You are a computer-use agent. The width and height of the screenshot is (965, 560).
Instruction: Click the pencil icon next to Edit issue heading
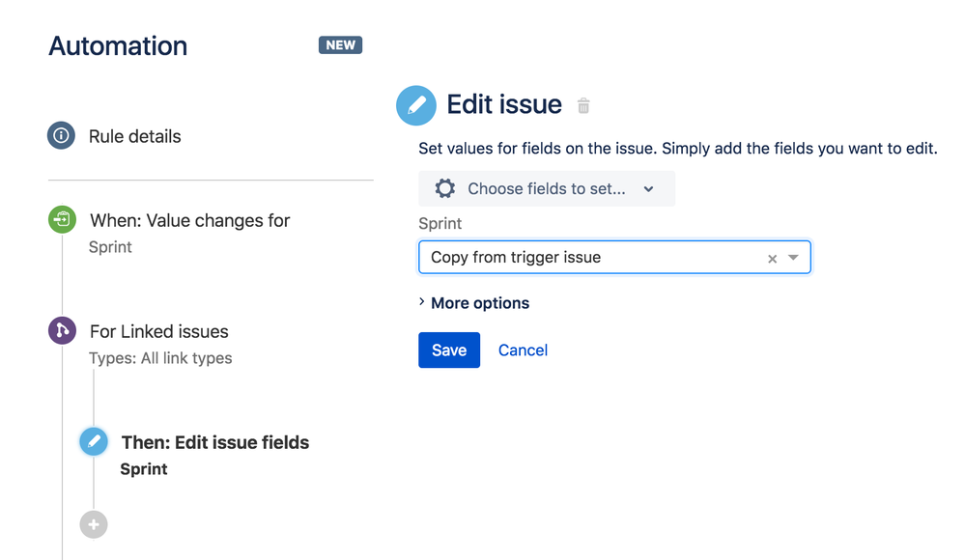coord(416,104)
